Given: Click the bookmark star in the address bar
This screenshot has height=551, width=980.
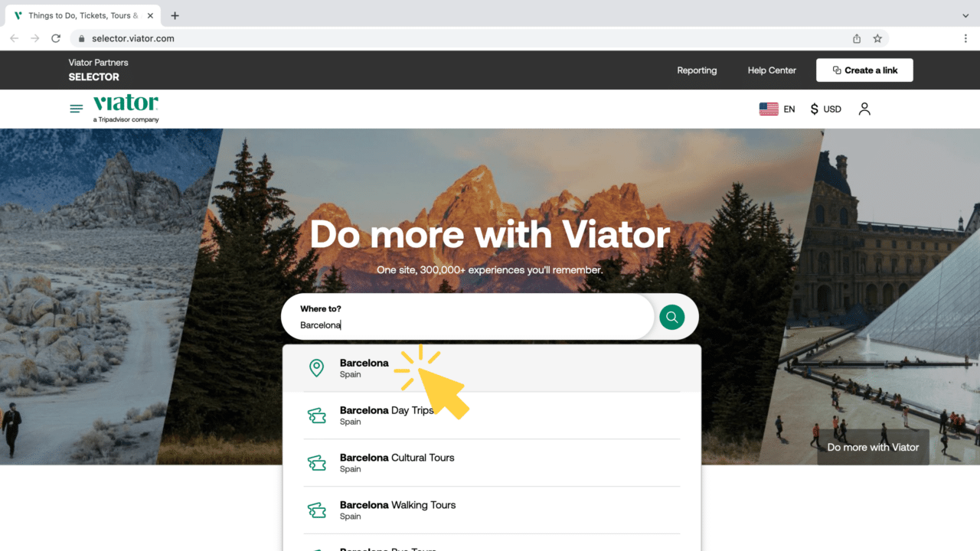Looking at the screenshot, I should click(x=877, y=37).
